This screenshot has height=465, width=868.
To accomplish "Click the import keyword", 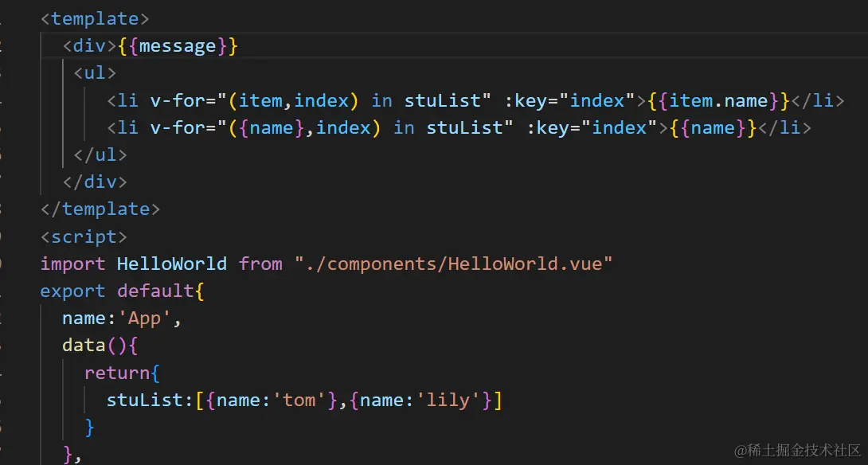I will click(x=72, y=264).
